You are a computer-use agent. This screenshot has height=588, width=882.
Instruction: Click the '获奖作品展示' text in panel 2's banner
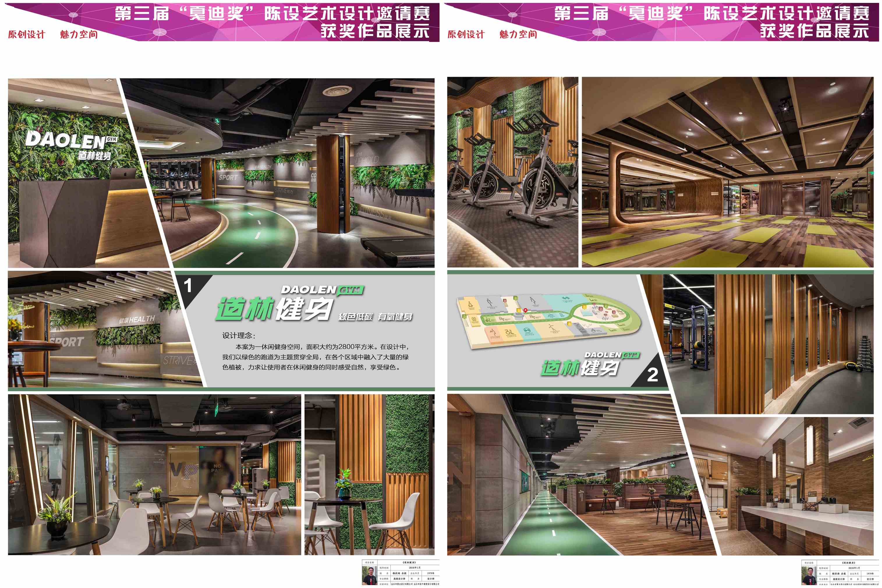coord(814,31)
